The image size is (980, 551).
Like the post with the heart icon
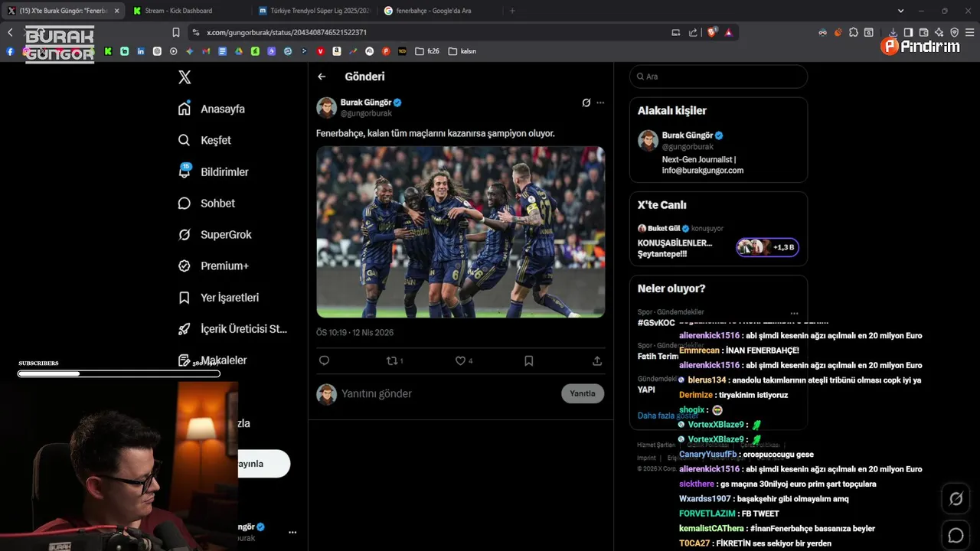[464, 360]
